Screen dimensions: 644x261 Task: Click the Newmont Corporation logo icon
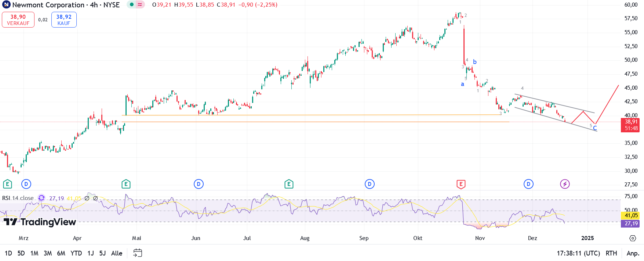point(6,5)
